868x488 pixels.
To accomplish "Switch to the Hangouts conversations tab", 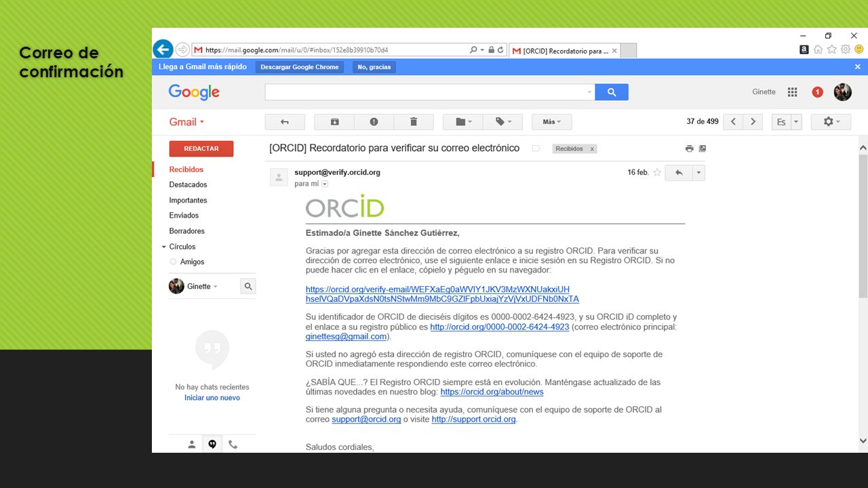I will (212, 445).
